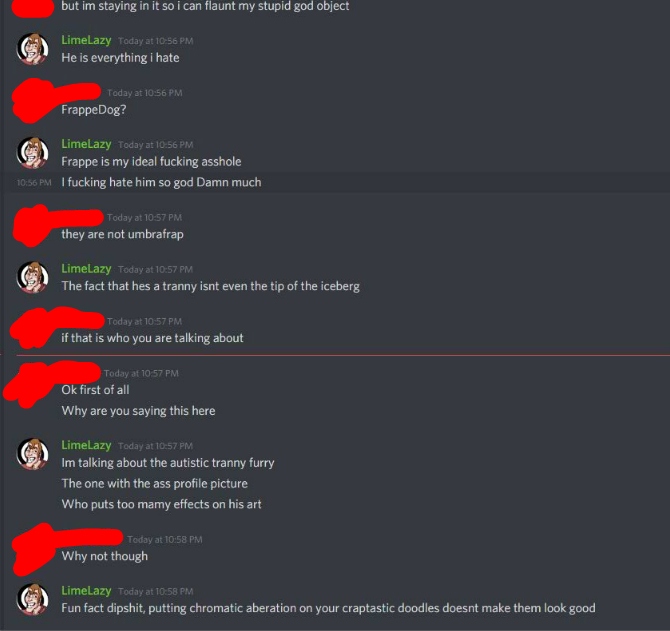Image resolution: width=670 pixels, height=631 pixels.
Task: Click LimeLazy username above the "Fun fact" message
Action: 86,591
